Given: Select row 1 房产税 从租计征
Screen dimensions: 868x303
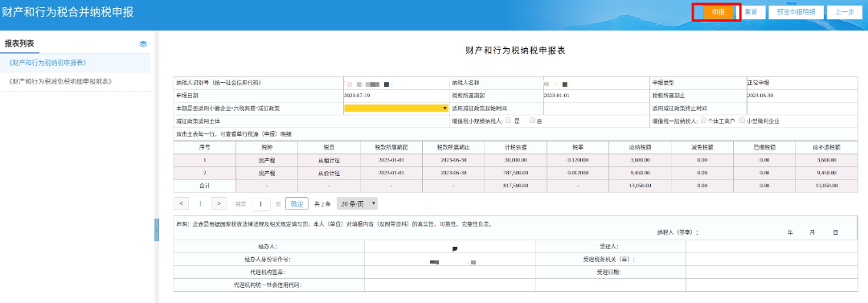Looking at the screenshot, I should (515, 159).
